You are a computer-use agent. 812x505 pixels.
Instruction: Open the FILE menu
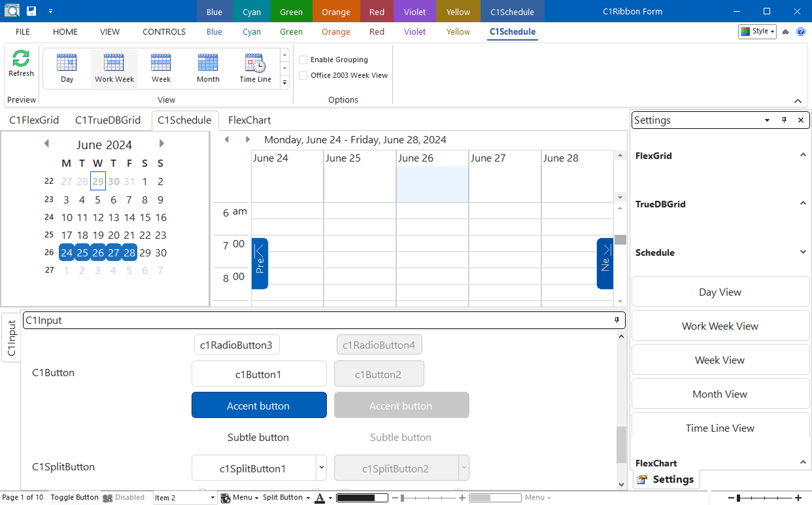coord(23,32)
